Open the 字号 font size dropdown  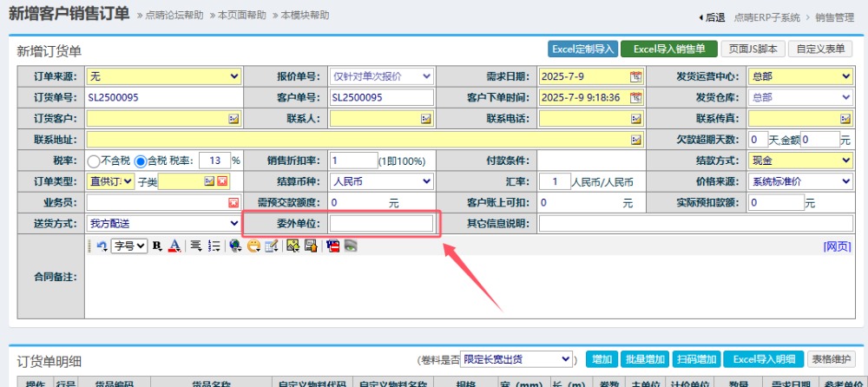[x=129, y=246]
